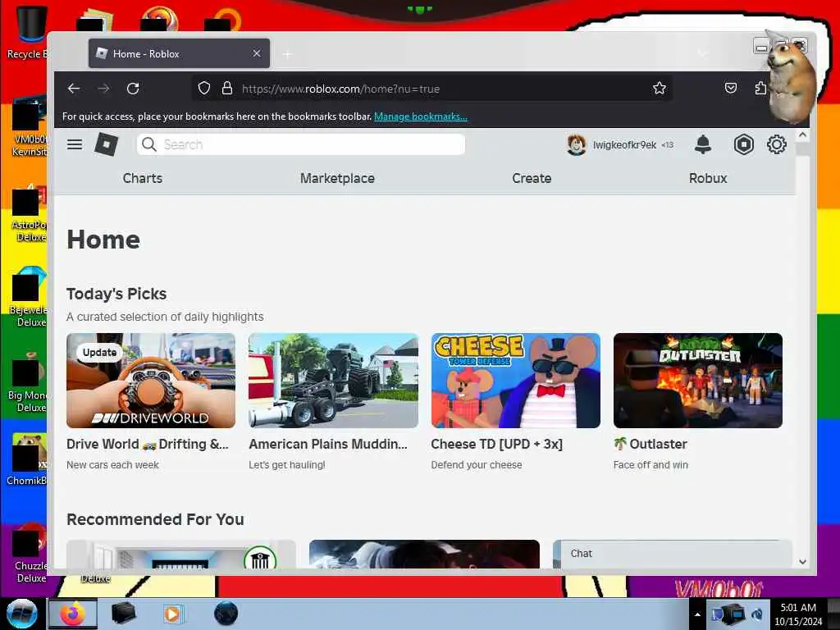Viewport: 840px width, 630px height.
Task: Select the Big Money Deluxe desktop icon
Action: [27, 383]
